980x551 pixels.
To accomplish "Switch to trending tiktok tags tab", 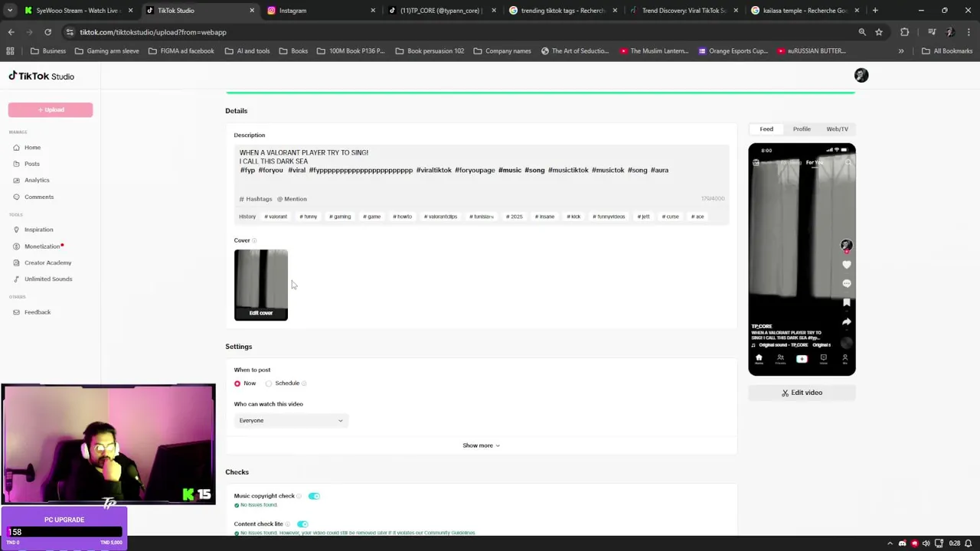I will point(561,11).
